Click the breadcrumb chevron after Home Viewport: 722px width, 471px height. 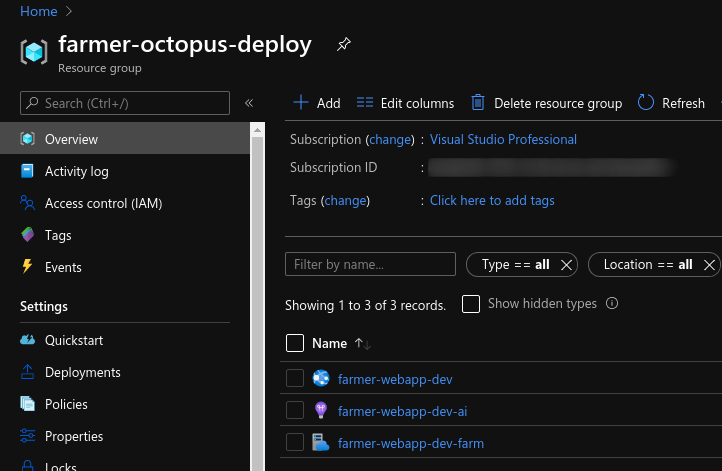pyautogui.click(x=69, y=11)
